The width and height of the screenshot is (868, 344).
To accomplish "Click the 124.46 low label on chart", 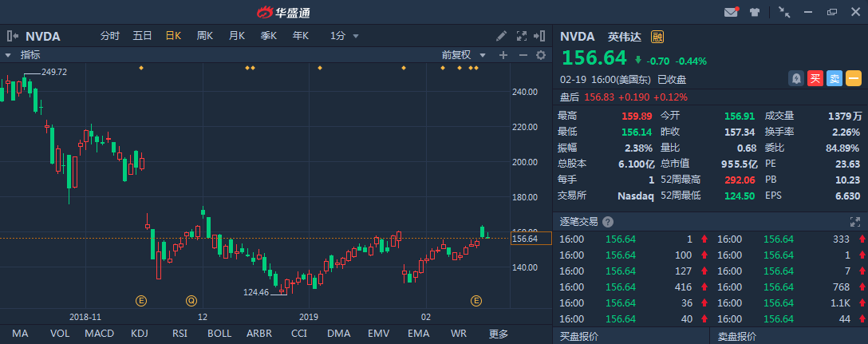I will (256, 292).
